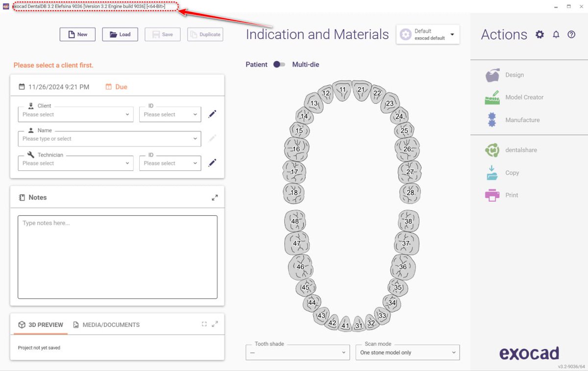Open the notifications bell
The height and width of the screenshot is (371, 588).
point(556,34)
